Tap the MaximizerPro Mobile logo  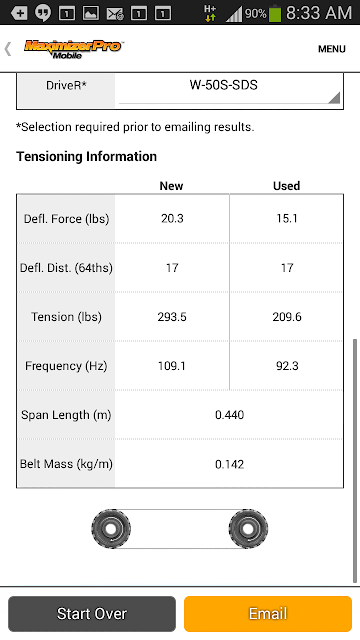pos(74,49)
